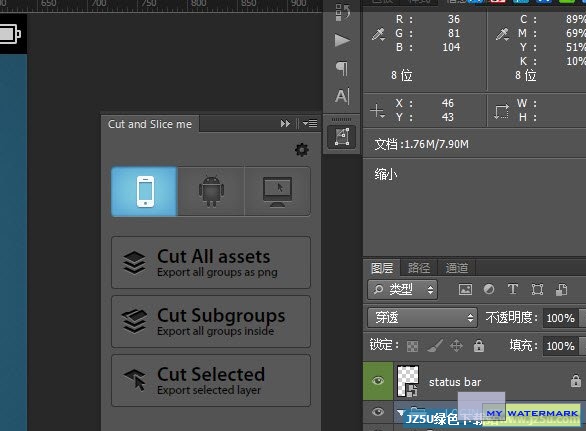Click the 填充 fill value field

click(561, 346)
